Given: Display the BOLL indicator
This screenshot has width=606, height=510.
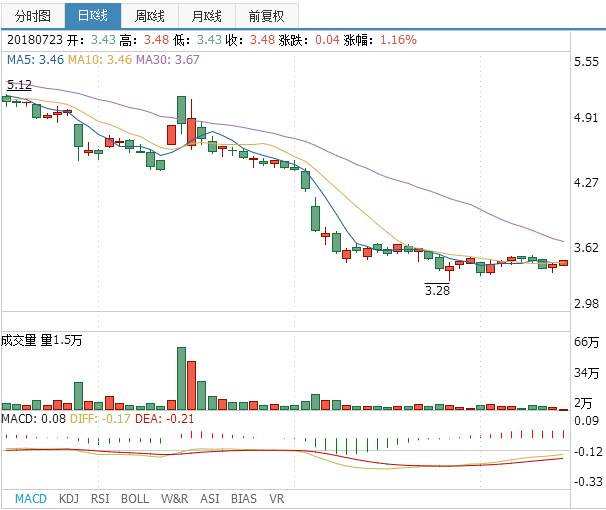Looking at the screenshot, I should point(135,498).
